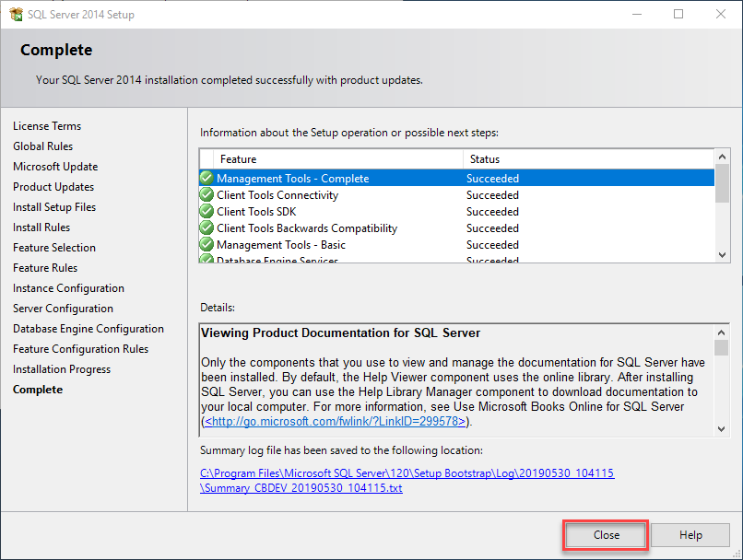Minimize the SQL Server 2014 Setup window

click(x=637, y=14)
